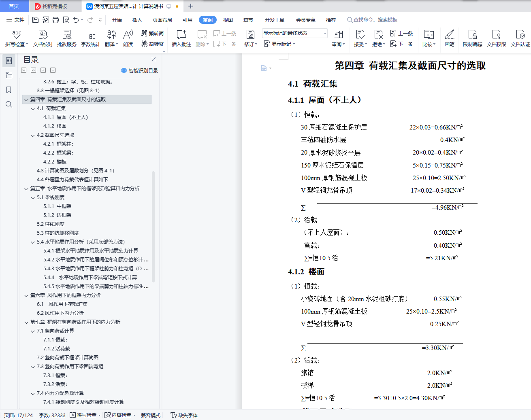Viewport: 531px width, 420px height.
Task: Click the outline panel vertical scrollbar
Action: point(153,227)
